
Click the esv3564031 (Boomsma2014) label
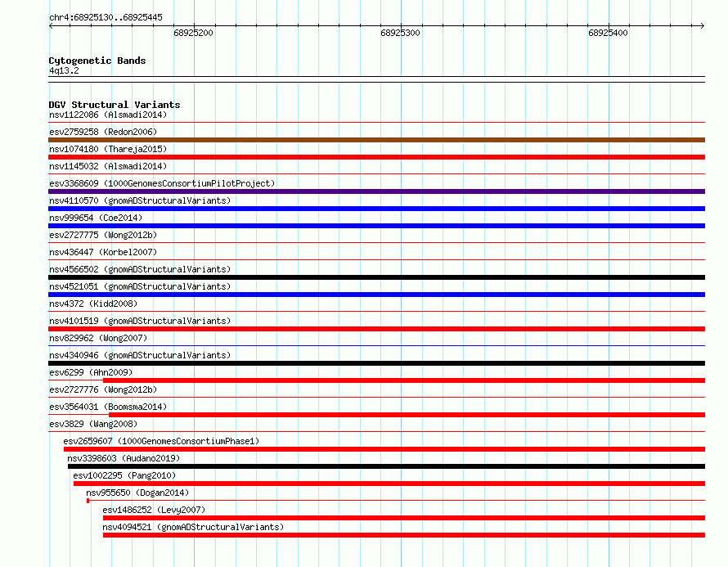108,407
